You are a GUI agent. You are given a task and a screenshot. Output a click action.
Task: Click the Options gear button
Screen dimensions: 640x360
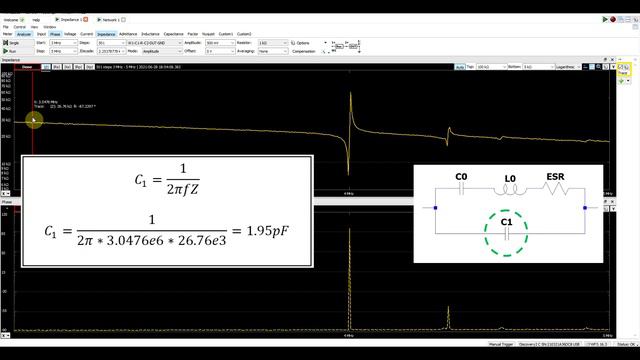(x=300, y=43)
